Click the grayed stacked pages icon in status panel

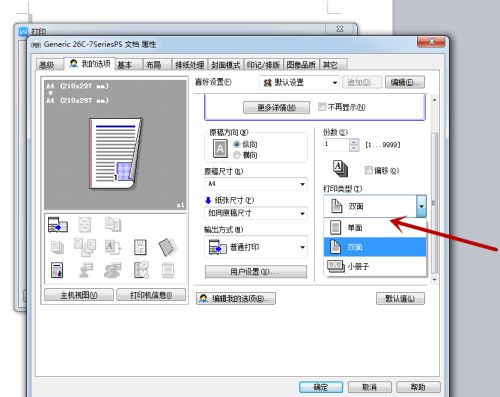tap(57, 247)
